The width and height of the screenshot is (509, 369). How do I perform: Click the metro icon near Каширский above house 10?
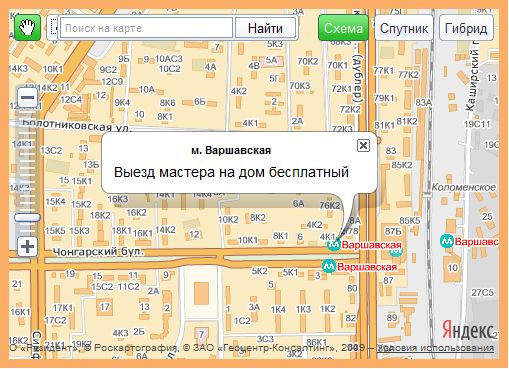[x=446, y=241]
